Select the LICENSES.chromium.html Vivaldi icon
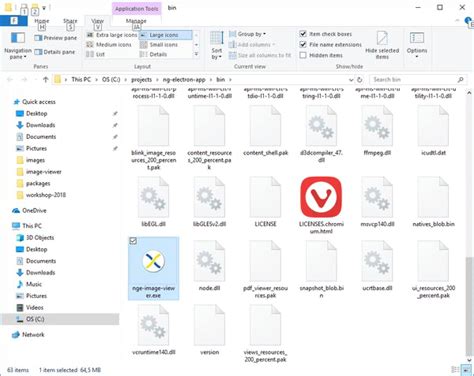The image size is (474, 376). (321, 197)
